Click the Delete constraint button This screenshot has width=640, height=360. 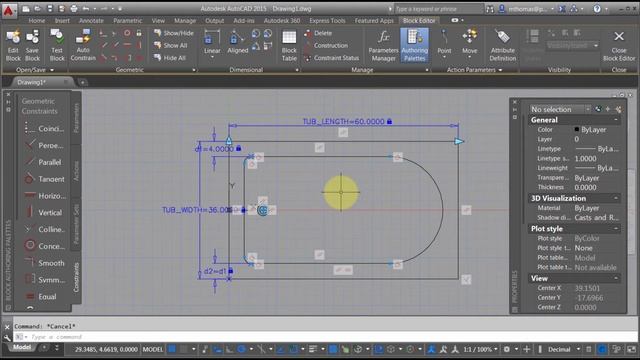point(318,33)
